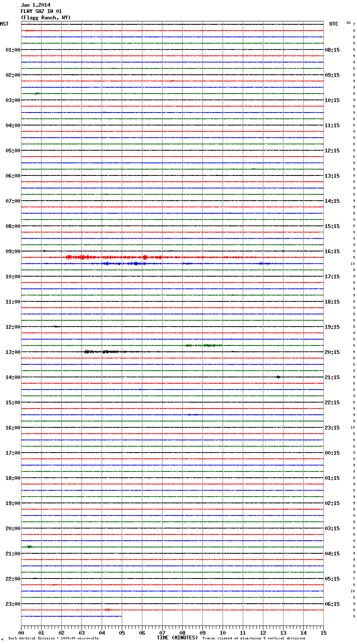Click the TIME (MINUTES) axis title
357x644 pixels.
point(177,638)
